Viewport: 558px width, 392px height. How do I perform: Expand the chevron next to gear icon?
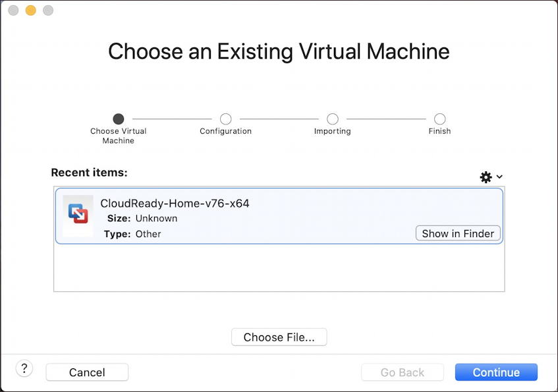click(499, 177)
